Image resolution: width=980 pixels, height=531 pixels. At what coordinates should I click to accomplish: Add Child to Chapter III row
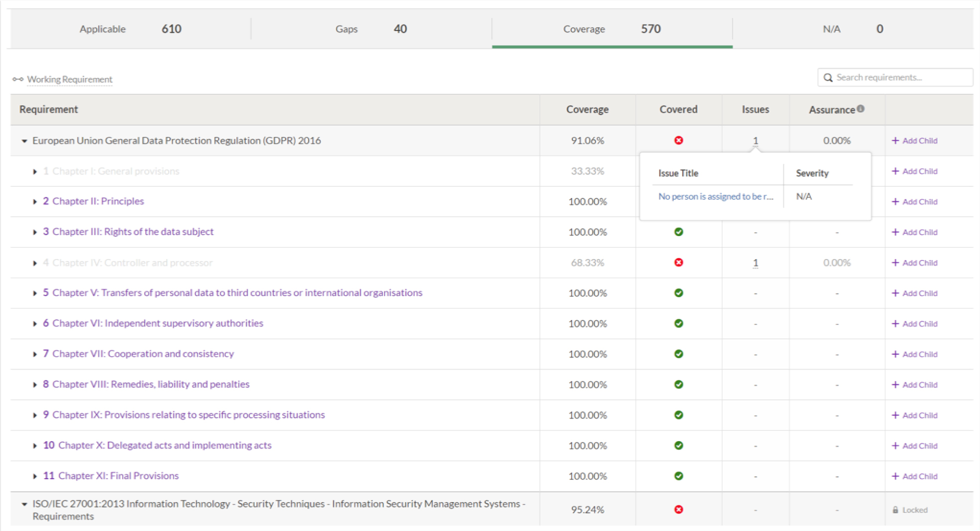(x=915, y=232)
